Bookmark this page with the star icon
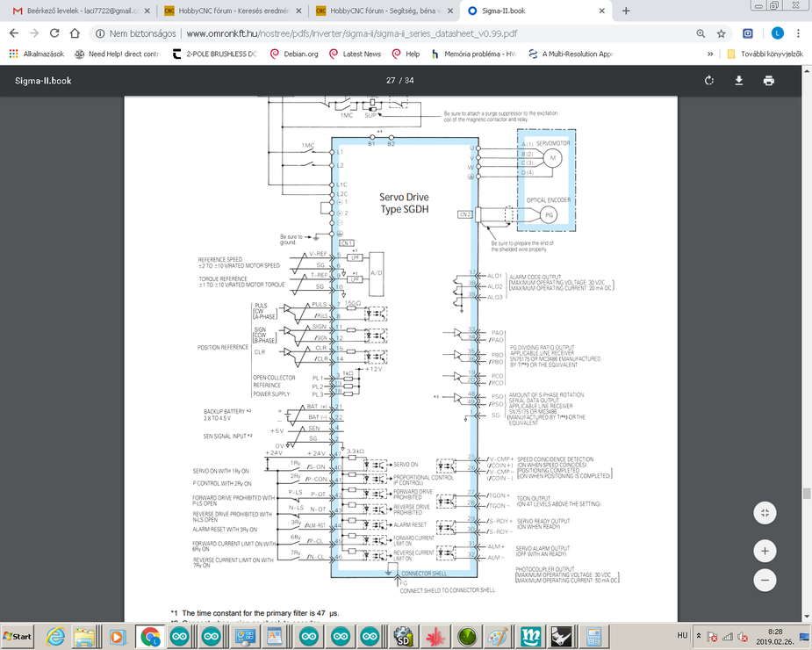 tap(721, 33)
